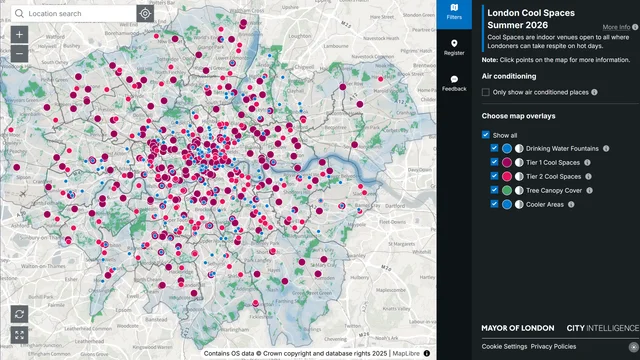The image size is (640, 360).
Task: Adjust opacity icon for Tree Canopy Cover
Action: point(519,190)
